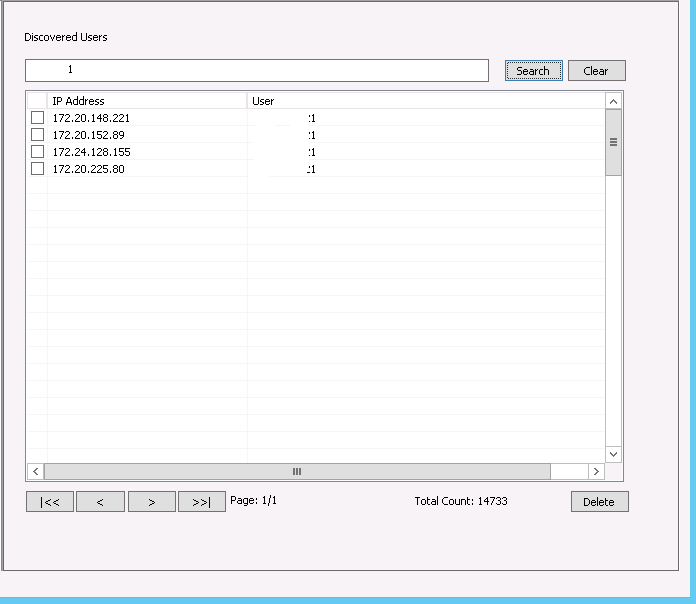
Task: Go to next page with > button
Action: coord(151,502)
